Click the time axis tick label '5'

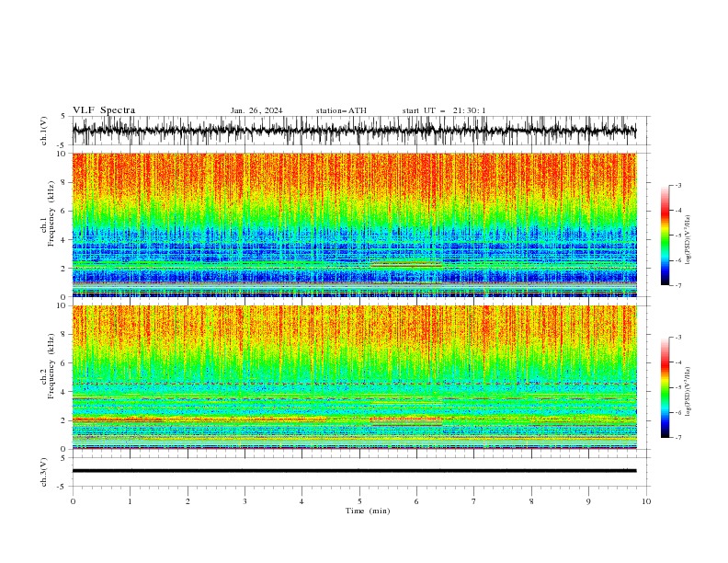359,501
